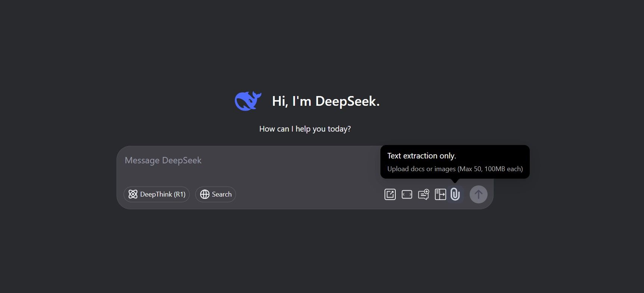Screen dimensions: 644x293
Task: Click the open-in-new-window arrow icon
Action: (x=390, y=194)
